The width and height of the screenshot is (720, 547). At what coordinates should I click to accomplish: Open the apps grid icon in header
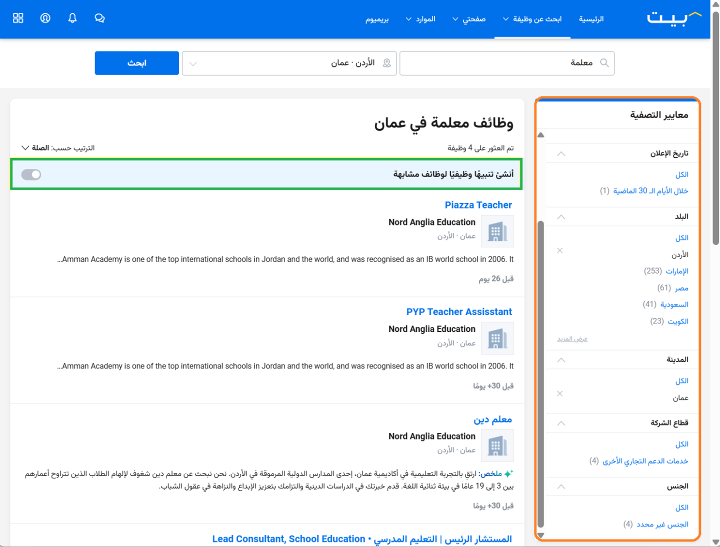pos(18,18)
